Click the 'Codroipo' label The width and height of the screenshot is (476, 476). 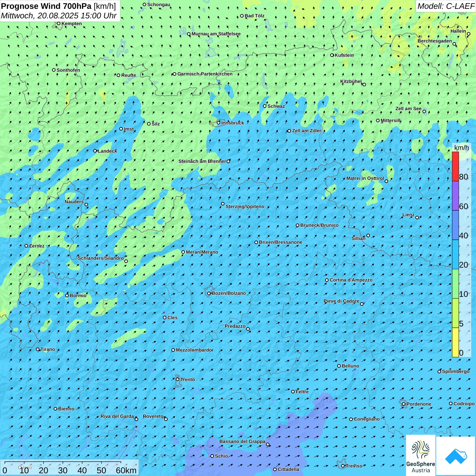pos(464,404)
